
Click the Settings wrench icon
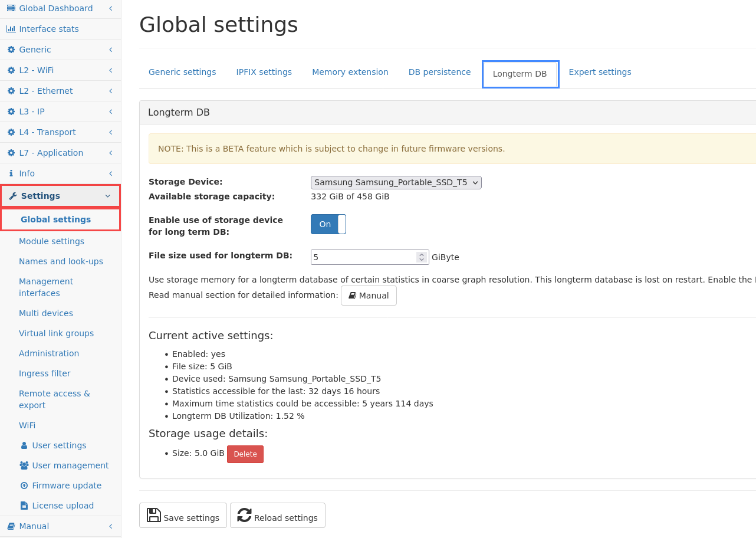pyautogui.click(x=13, y=196)
